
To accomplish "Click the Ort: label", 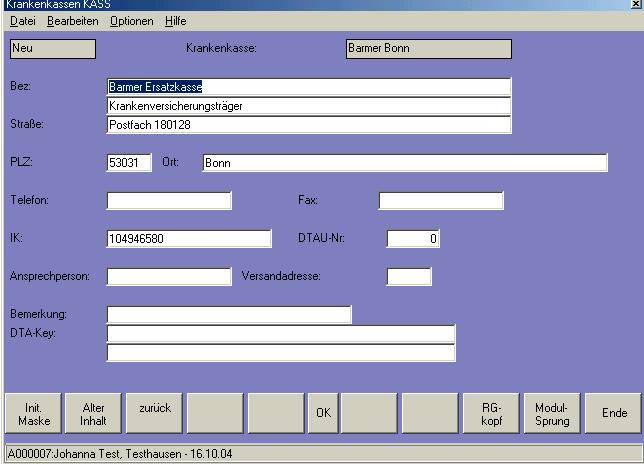I will (170, 162).
